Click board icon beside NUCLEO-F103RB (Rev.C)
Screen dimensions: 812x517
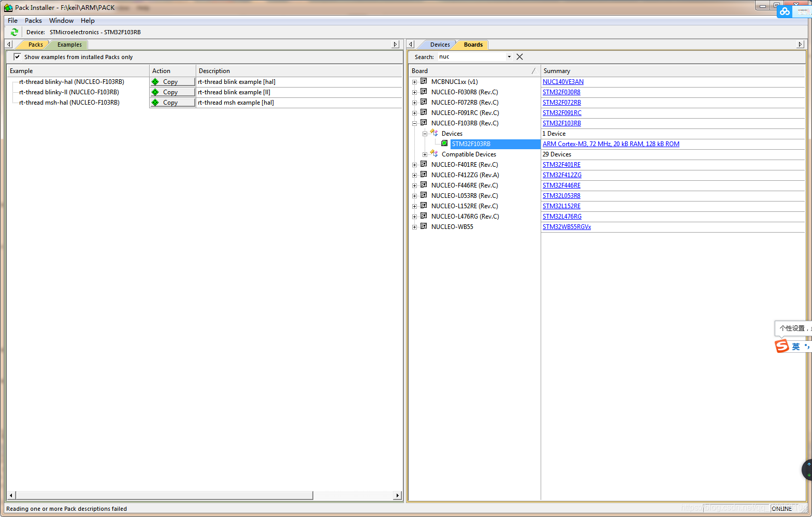click(424, 123)
